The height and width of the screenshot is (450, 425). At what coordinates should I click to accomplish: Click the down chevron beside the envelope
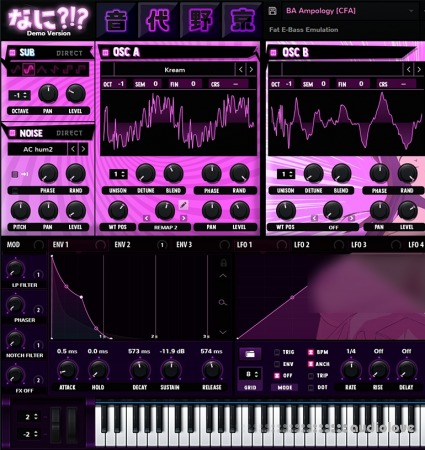point(223,332)
